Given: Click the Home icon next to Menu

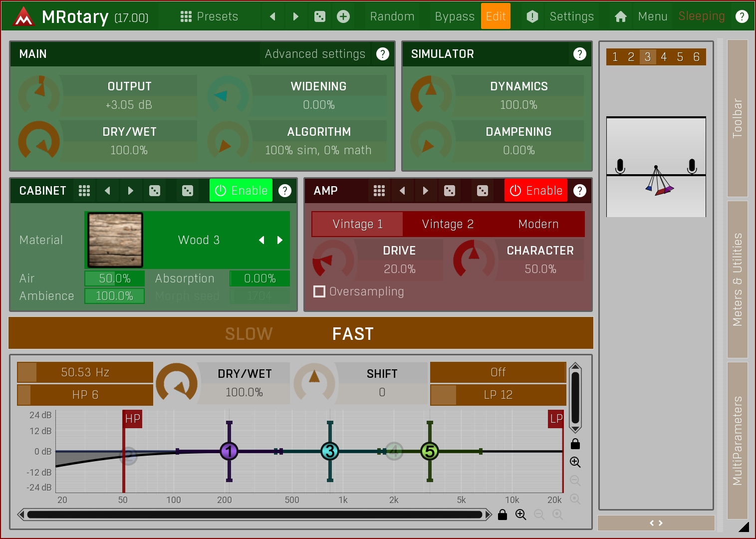Looking at the screenshot, I should 620,16.
